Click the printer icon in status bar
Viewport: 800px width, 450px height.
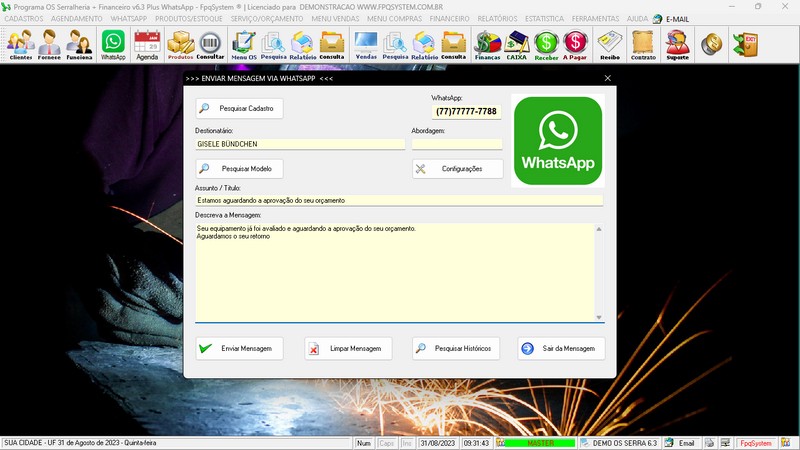pos(710,443)
